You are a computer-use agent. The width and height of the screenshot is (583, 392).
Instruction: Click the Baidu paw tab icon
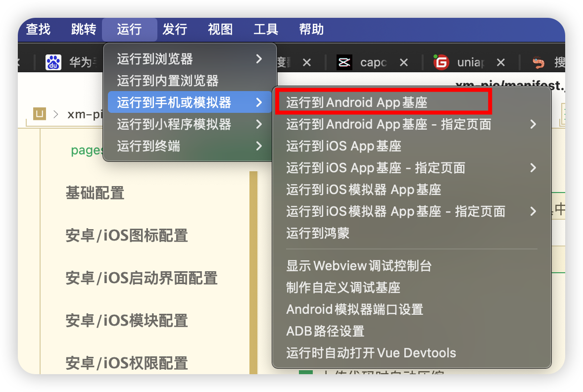coord(53,62)
